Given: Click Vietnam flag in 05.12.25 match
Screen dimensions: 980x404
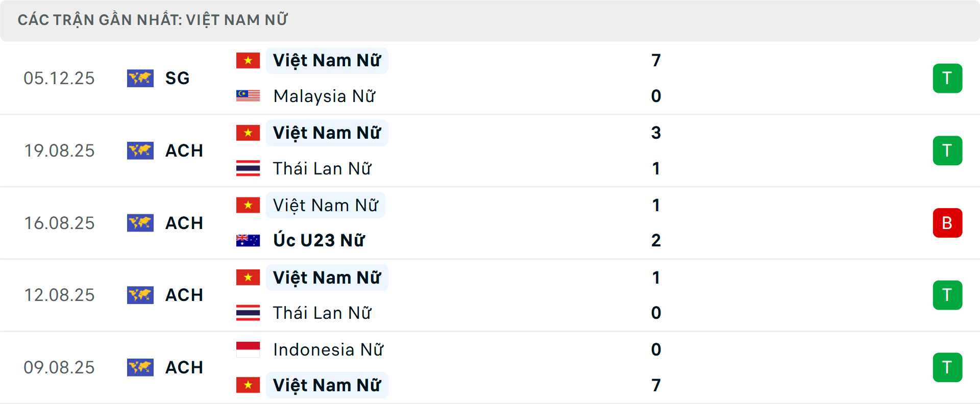Looking at the screenshot, I should click(248, 61).
